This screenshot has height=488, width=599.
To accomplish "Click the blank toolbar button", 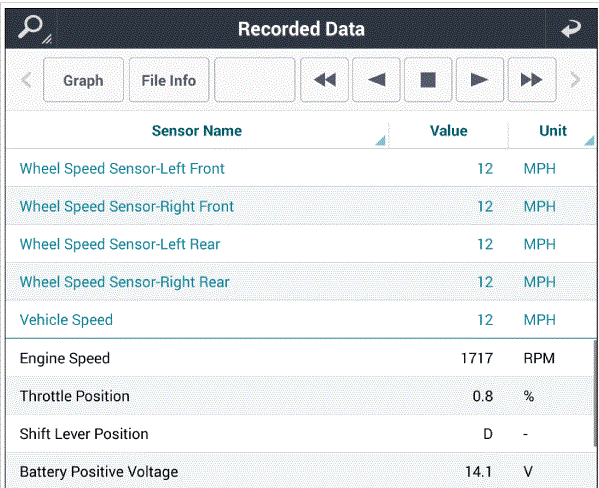I will (x=255, y=80).
